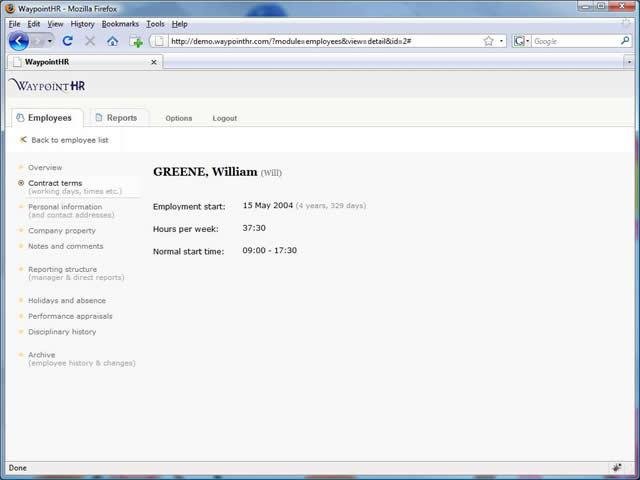The width and height of the screenshot is (640, 480).
Task: Open Disciplinary history section
Action: (x=62, y=332)
